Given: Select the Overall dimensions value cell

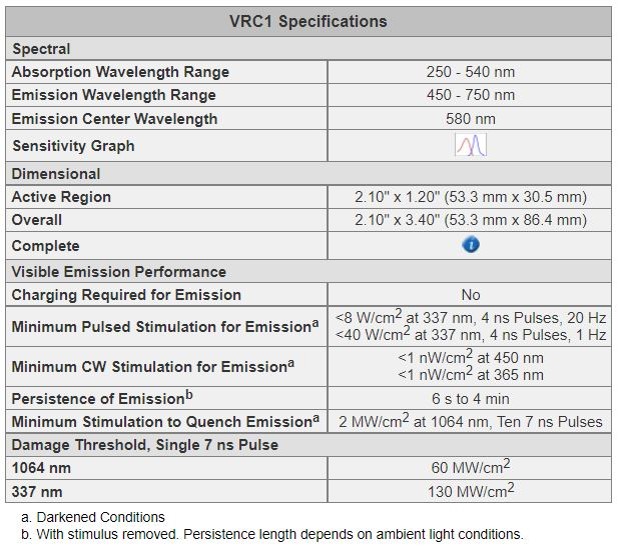Looking at the screenshot, I should pos(470,220).
